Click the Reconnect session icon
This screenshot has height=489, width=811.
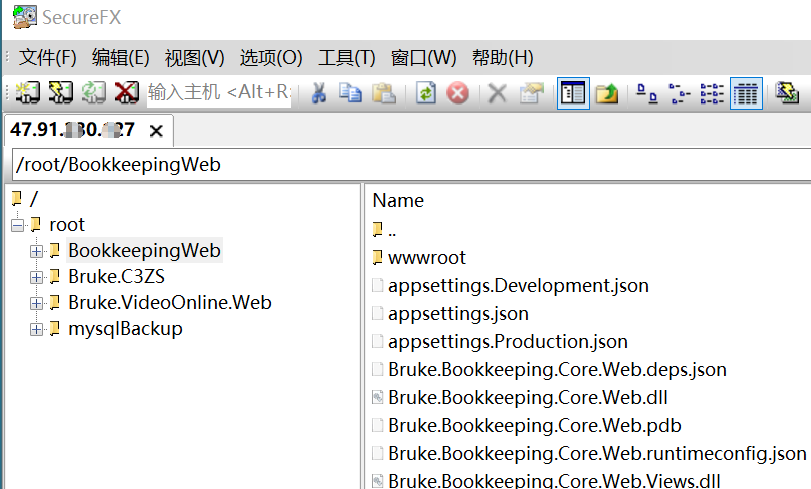point(94,93)
